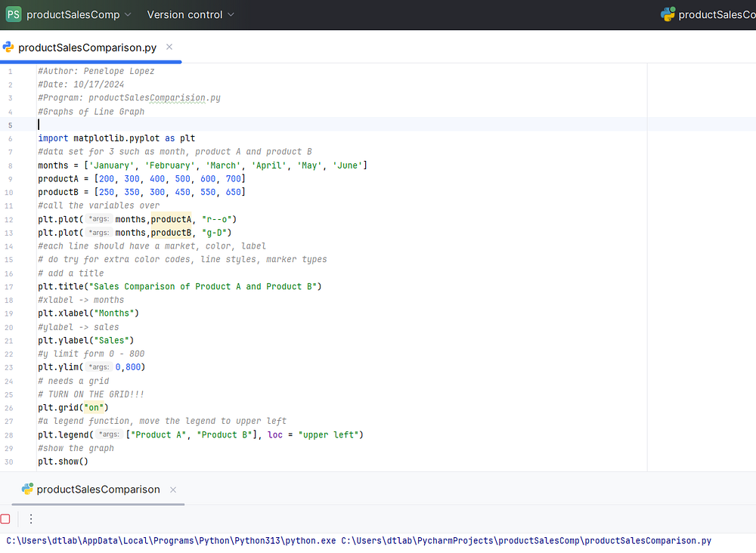Viewport: 756px width, 553px height.
Task: Open the Version control dropdown menu
Action: (191, 14)
